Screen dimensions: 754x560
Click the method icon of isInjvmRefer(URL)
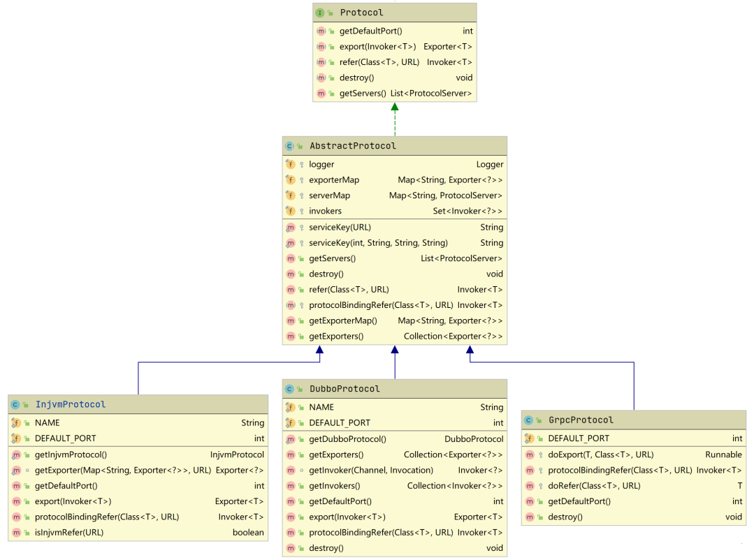pyautogui.click(x=16, y=533)
